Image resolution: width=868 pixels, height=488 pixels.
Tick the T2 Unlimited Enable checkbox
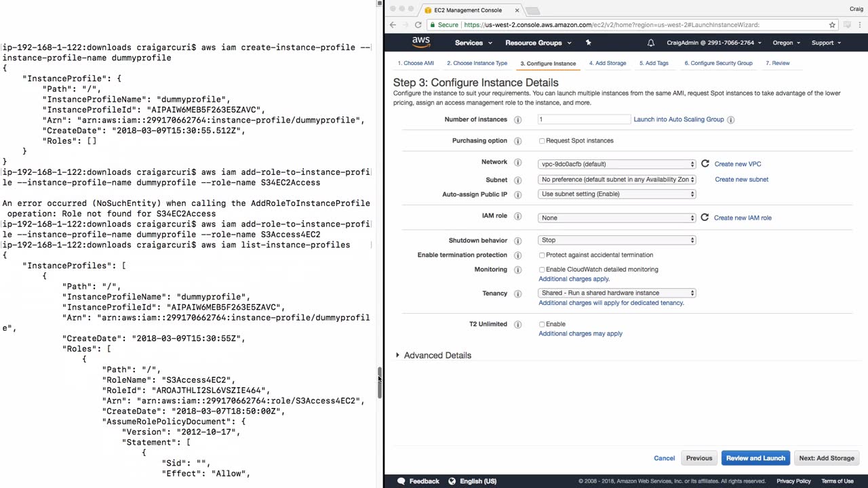[542, 325]
